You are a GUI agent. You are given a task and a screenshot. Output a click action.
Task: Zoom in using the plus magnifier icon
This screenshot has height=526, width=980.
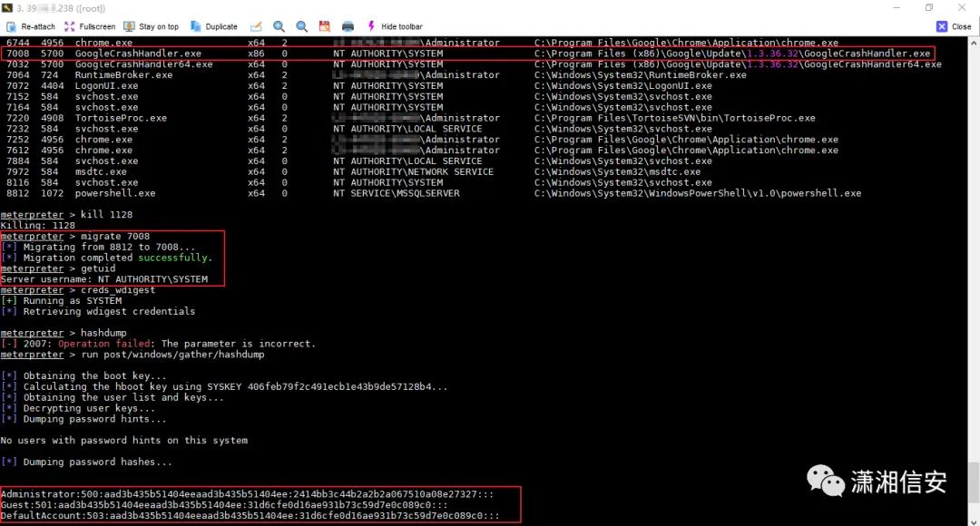pyautogui.click(x=279, y=26)
